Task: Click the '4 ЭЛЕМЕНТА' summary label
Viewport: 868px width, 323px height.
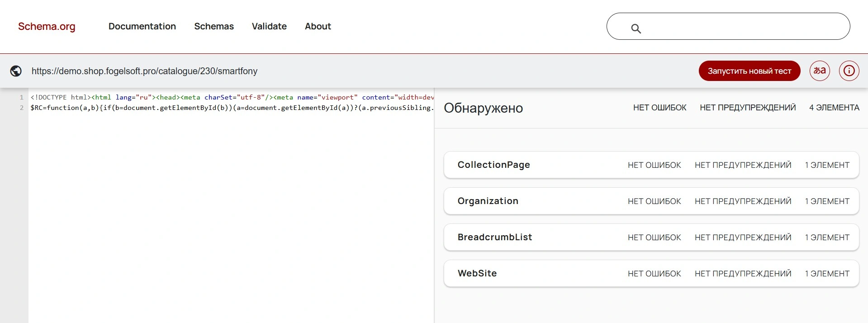Action: [x=834, y=108]
